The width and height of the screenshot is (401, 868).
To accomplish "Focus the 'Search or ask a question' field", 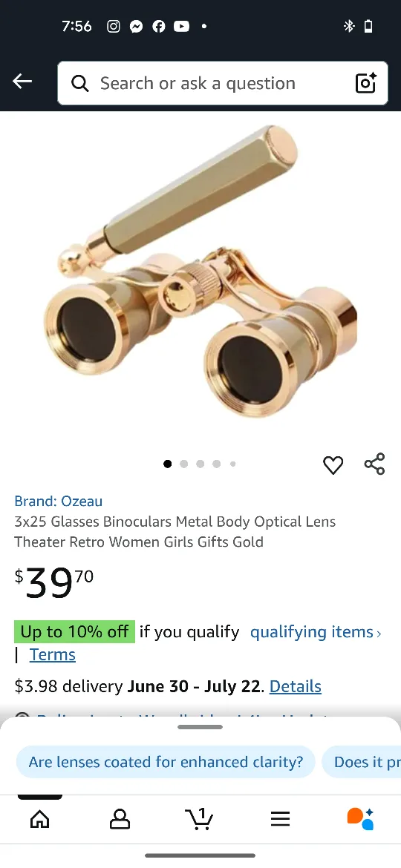I will [223, 83].
